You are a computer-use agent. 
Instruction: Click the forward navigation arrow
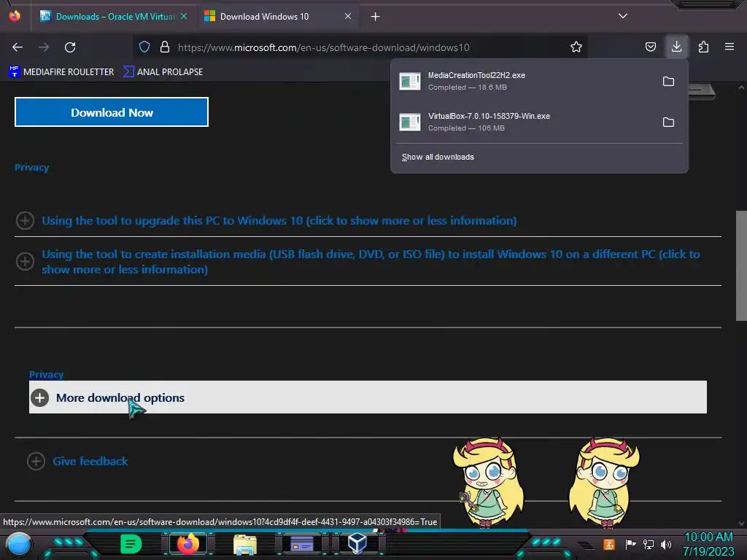coord(44,47)
